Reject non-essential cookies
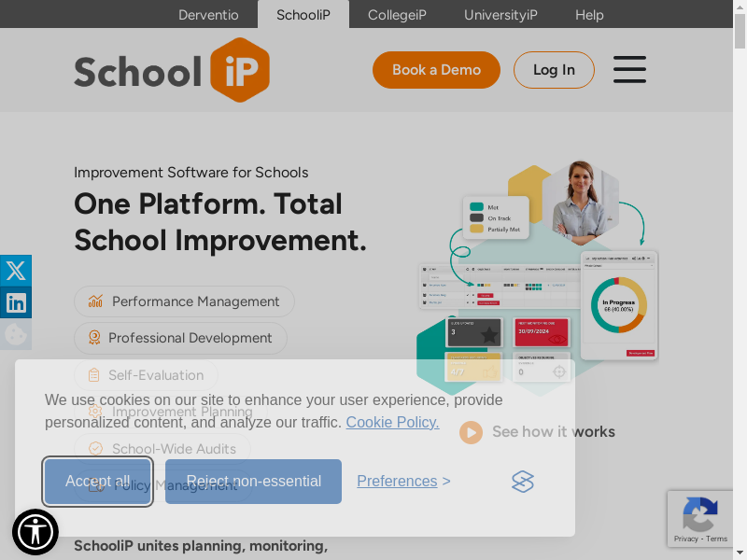This screenshot has height=560, width=747. 253,482
